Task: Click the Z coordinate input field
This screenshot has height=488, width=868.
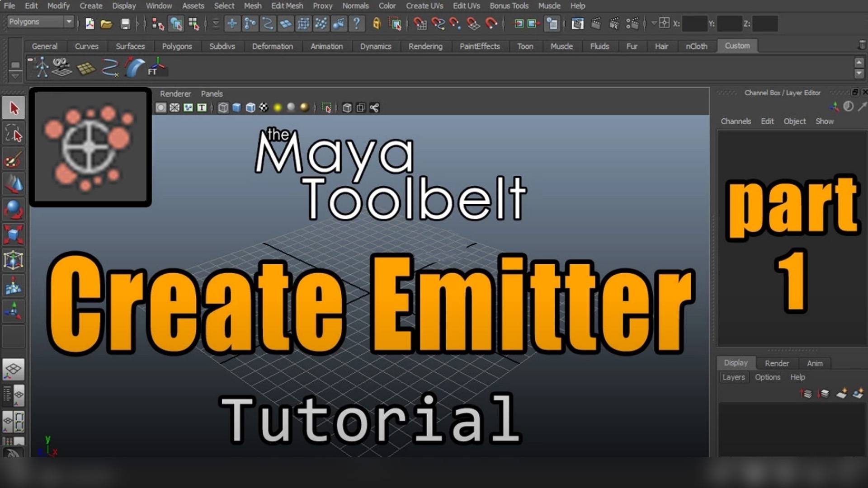Action: 765,23
